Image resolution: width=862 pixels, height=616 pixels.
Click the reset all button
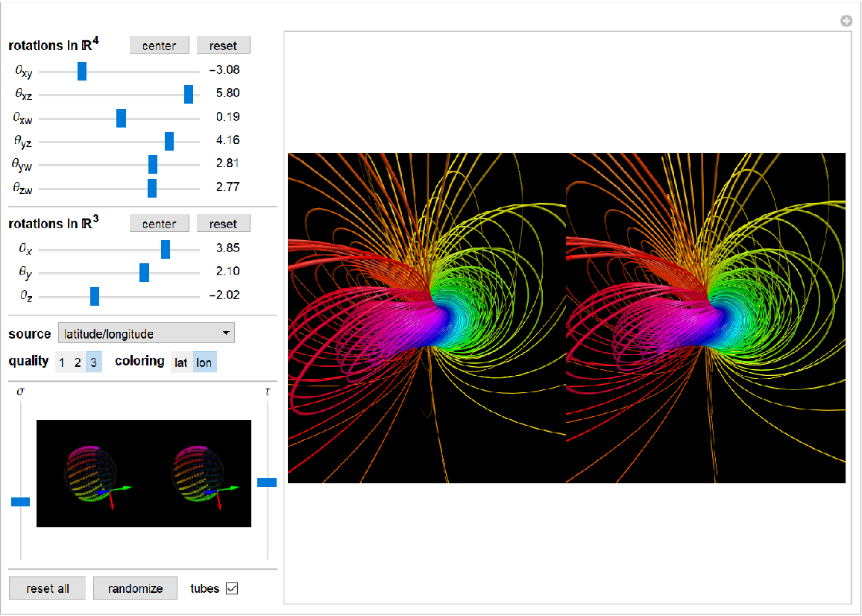click(48, 588)
